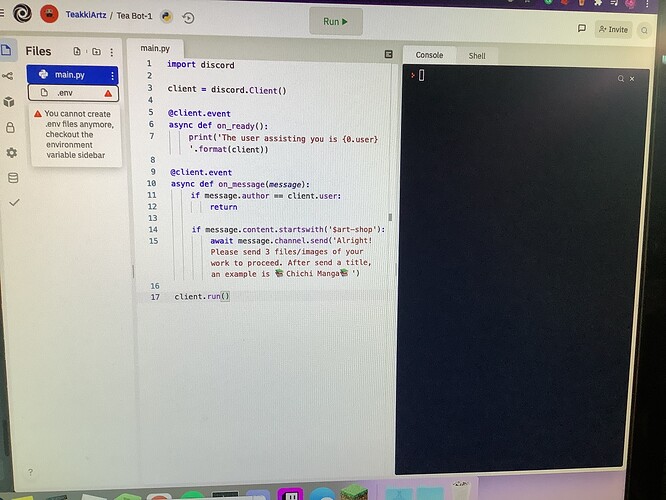This screenshot has width=666, height=500.
Task: Click on the 'return' statement
Action: click(x=223, y=207)
